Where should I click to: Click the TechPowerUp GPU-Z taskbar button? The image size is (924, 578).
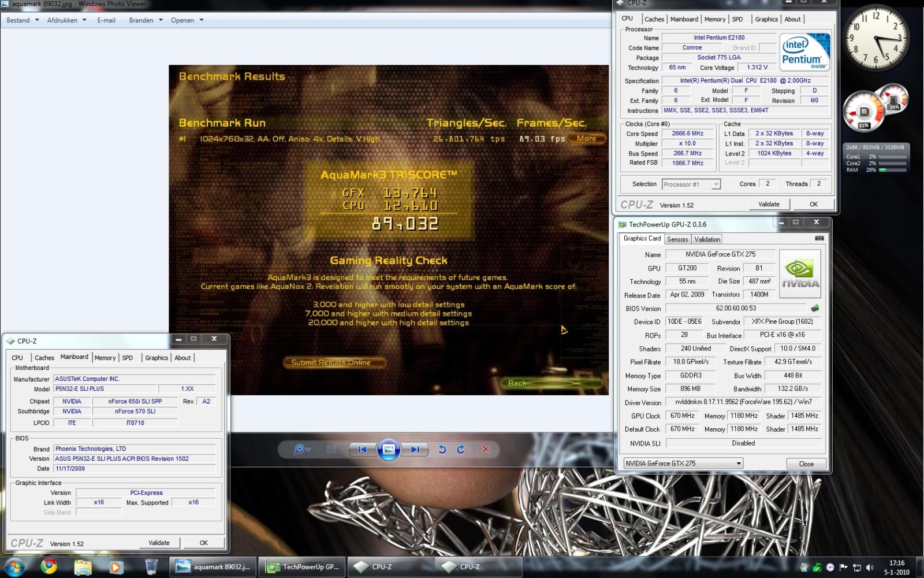click(303, 567)
